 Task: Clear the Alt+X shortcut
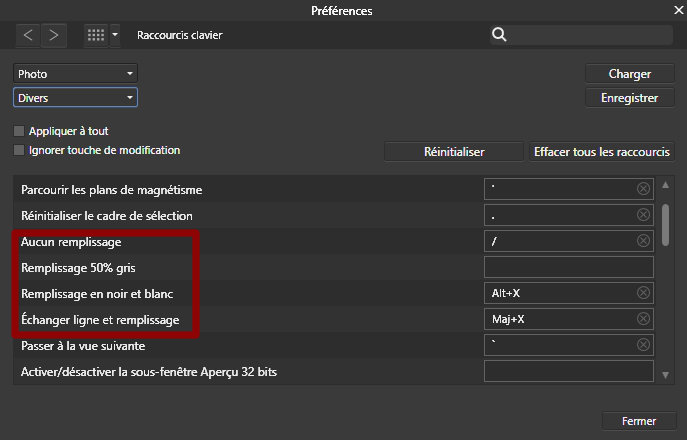tap(643, 293)
